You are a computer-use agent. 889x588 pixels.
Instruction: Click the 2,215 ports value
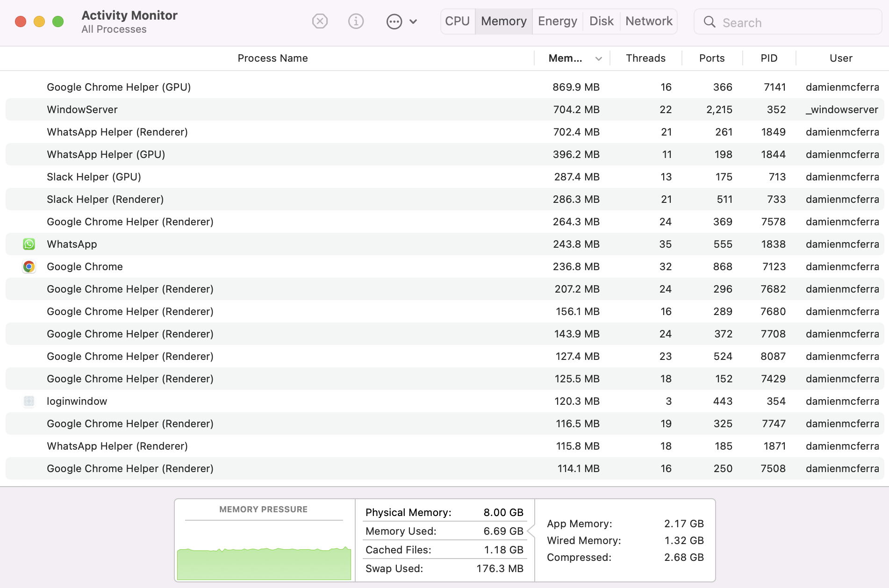719,109
